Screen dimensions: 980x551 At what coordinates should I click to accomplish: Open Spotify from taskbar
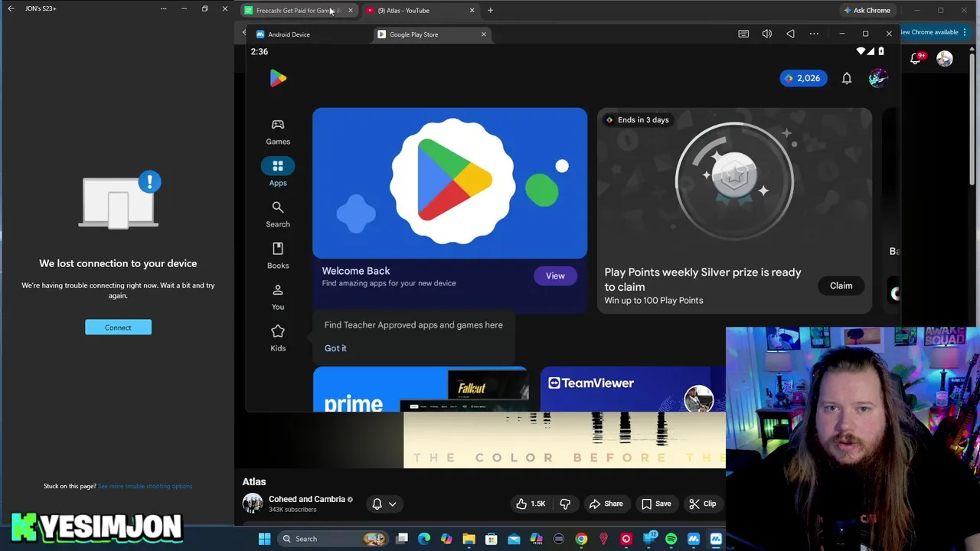click(x=671, y=539)
